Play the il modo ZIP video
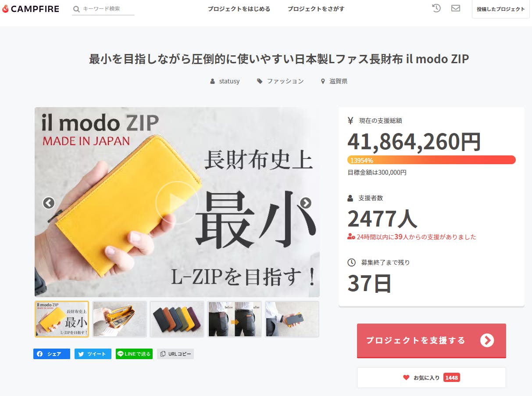This screenshot has height=396, width=532. tap(177, 202)
